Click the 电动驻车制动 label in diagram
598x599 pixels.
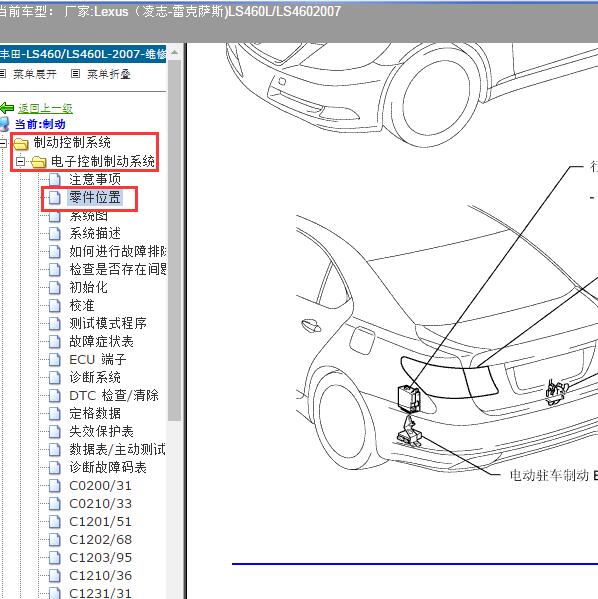pyautogui.click(x=549, y=475)
